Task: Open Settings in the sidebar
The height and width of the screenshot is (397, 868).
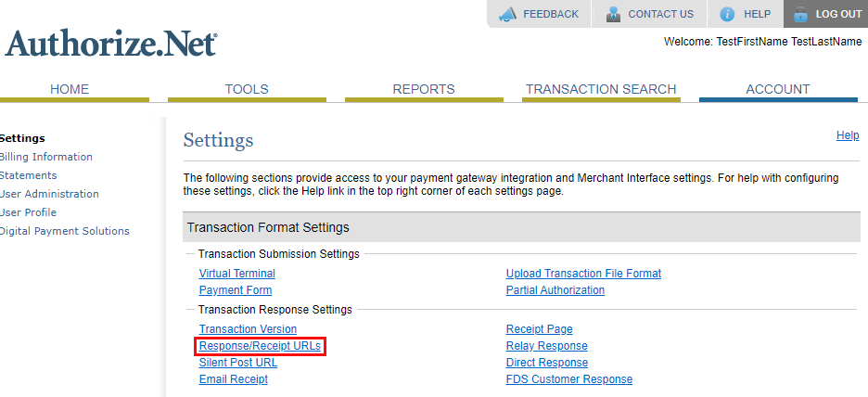Action: tap(22, 138)
